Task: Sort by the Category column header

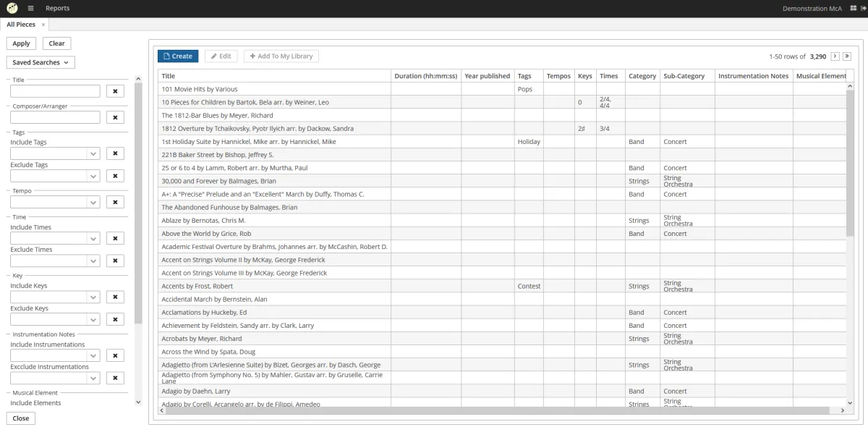Action: pos(642,76)
